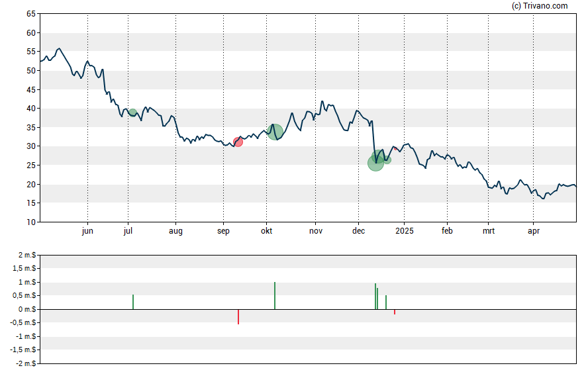Click the 'jun' axis label

(87, 231)
